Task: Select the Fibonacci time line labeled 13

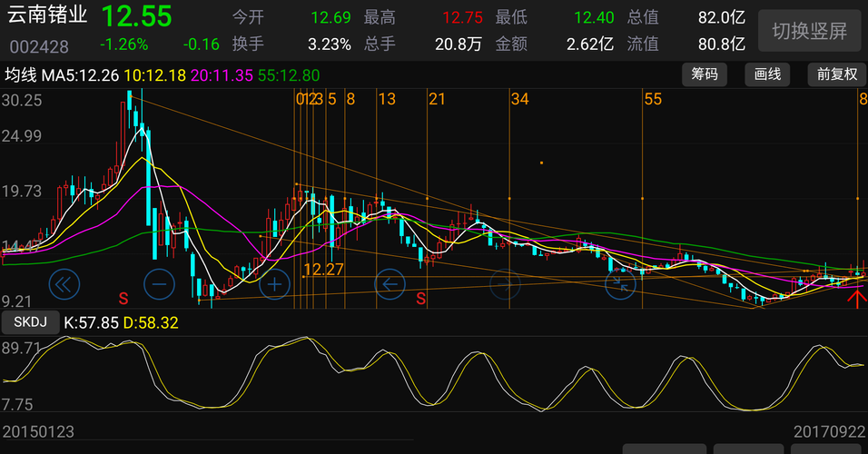Action: 387,100
